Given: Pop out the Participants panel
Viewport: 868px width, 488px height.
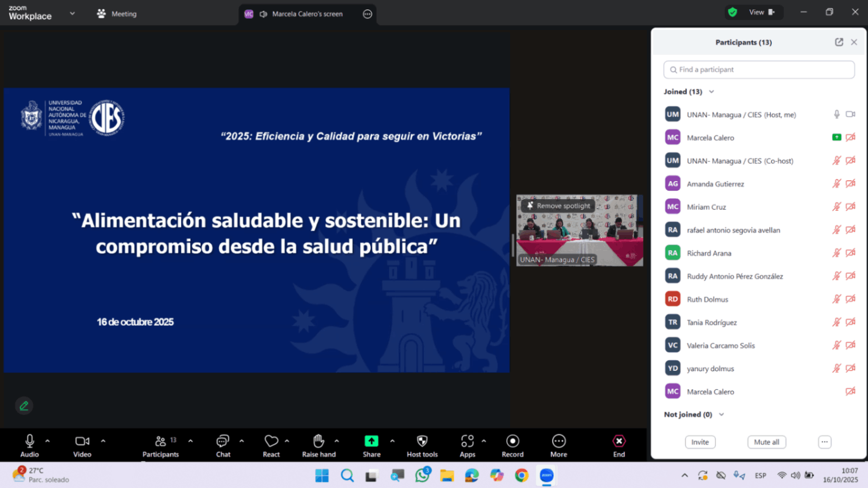Looking at the screenshot, I should (x=839, y=42).
